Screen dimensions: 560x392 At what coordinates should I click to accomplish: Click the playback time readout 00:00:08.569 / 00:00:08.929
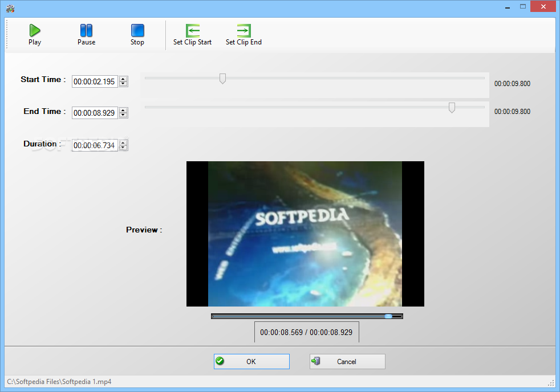coord(306,332)
